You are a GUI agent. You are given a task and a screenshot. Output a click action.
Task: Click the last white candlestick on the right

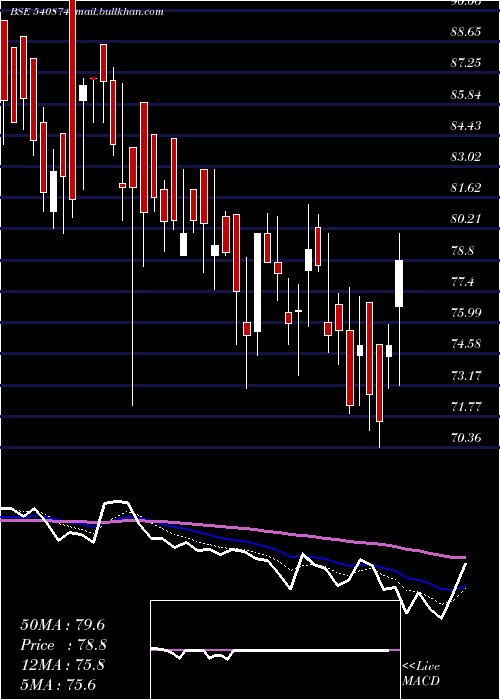[399, 283]
